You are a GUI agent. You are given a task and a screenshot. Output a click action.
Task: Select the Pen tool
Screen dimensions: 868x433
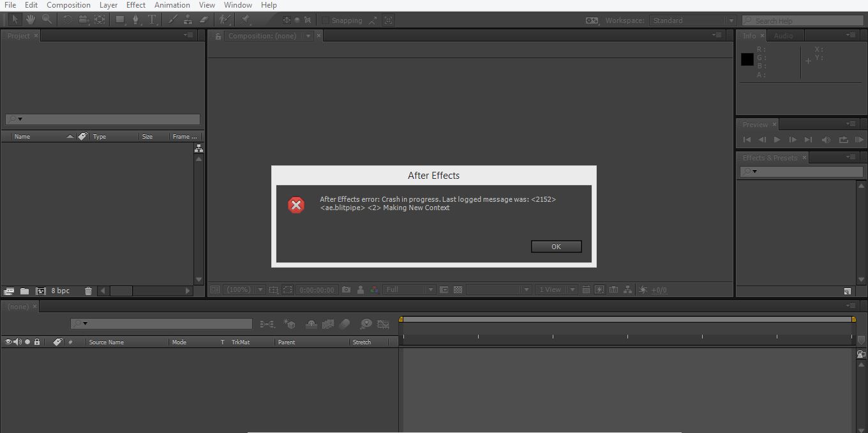click(135, 20)
